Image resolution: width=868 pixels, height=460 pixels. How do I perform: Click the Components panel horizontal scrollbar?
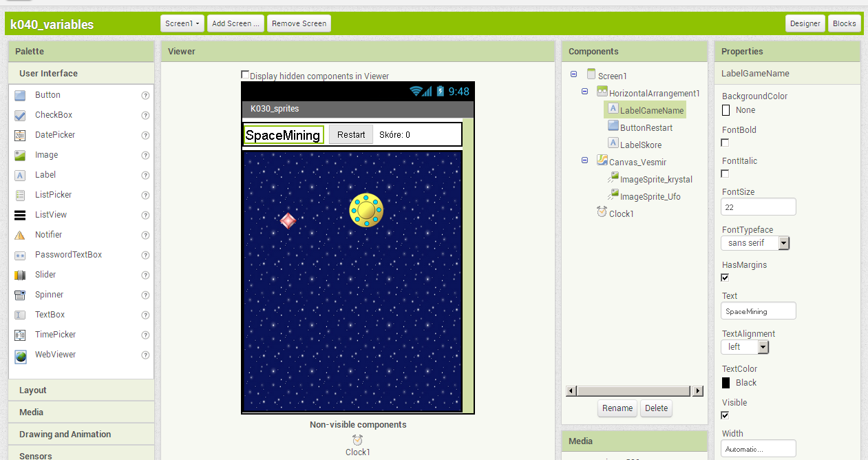click(x=634, y=391)
